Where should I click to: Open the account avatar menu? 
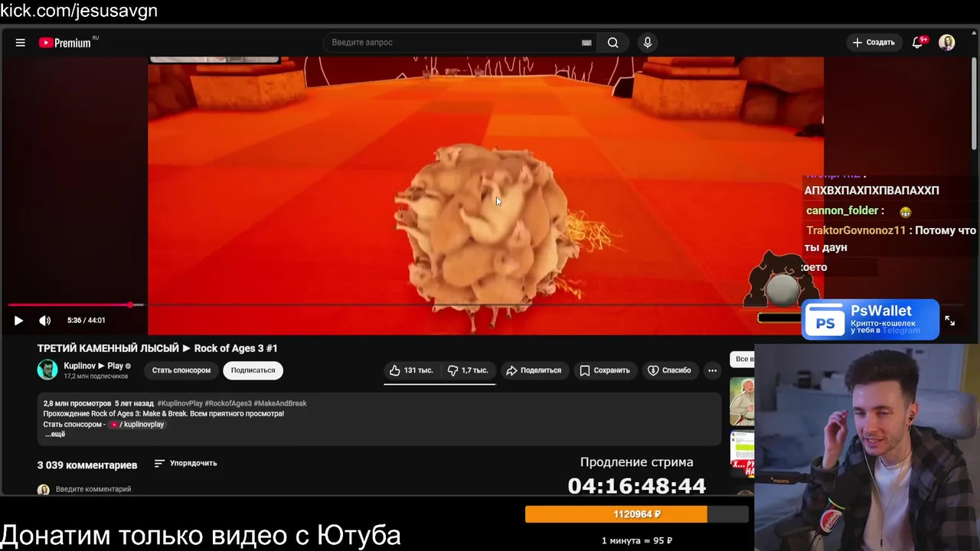(947, 43)
